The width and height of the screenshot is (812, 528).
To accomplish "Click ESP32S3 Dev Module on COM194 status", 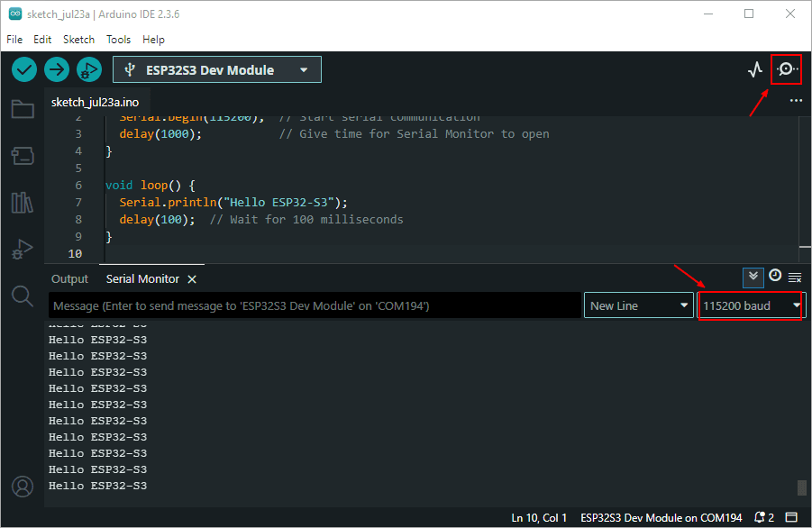I will tap(661, 518).
